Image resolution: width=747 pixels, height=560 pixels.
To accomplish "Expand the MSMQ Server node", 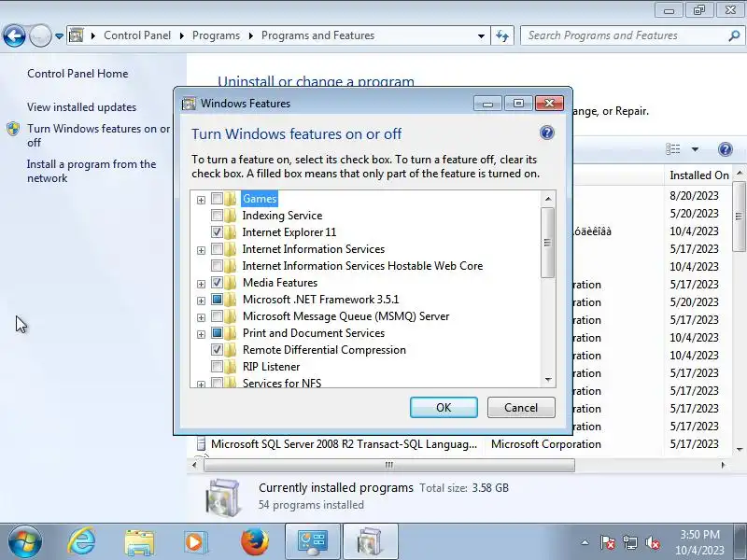I will click(201, 317).
